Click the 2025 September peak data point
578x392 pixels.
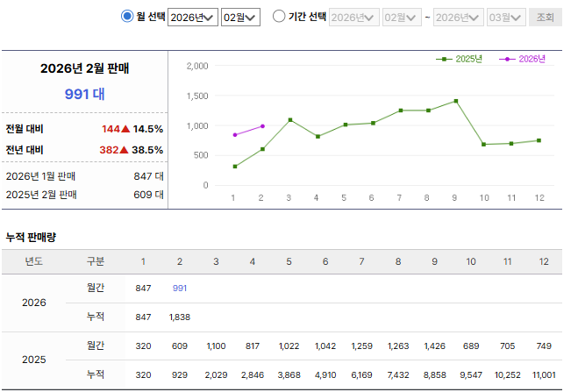(x=456, y=101)
